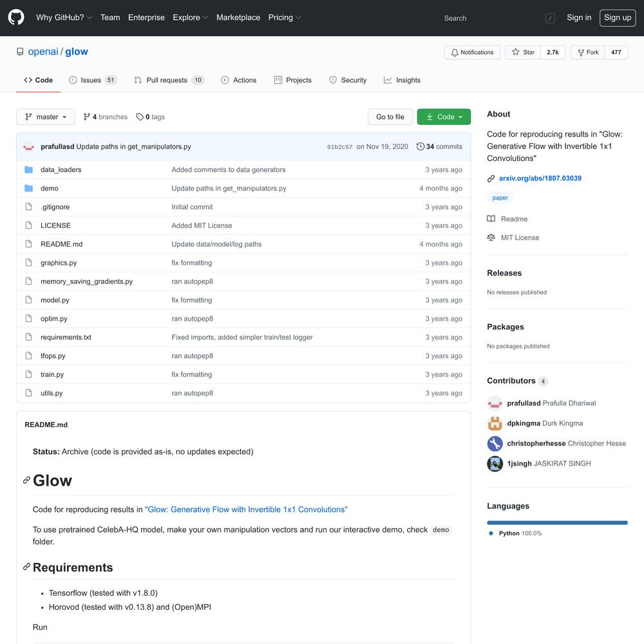Click 'Added MIT License' commit message

(x=202, y=225)
